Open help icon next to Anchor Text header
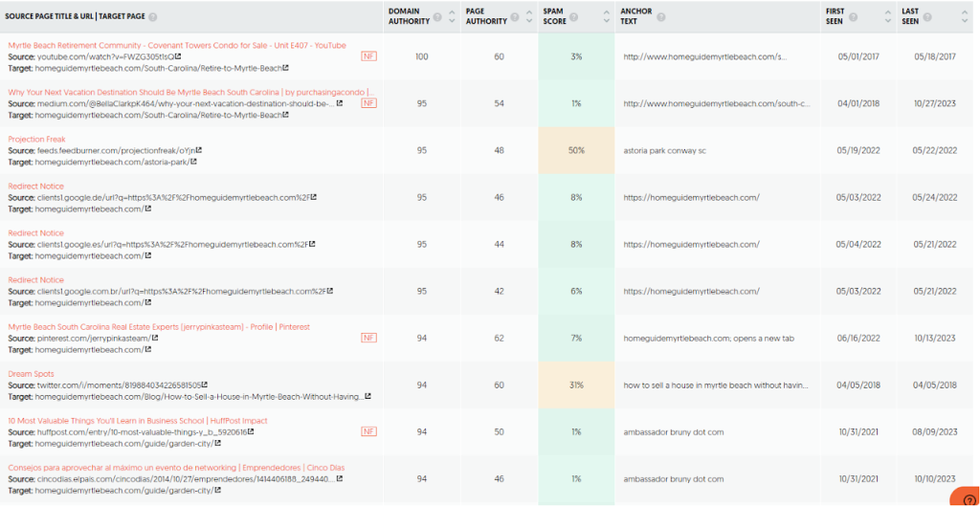This screenshot has height=506, width=980. click(660, 16)
